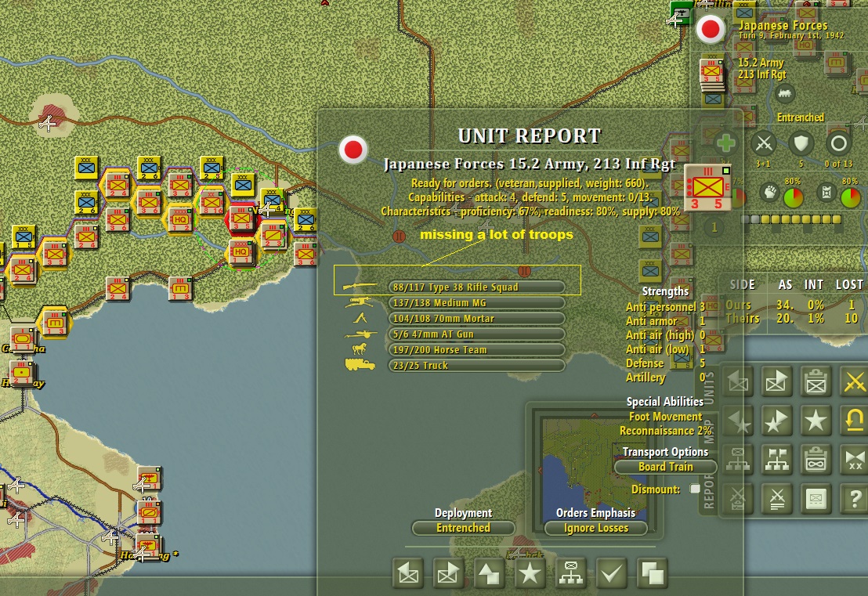Click the overlapping squares icon in report footer
The height and width of the screenshot is (596, 868).
click(652, 574)
